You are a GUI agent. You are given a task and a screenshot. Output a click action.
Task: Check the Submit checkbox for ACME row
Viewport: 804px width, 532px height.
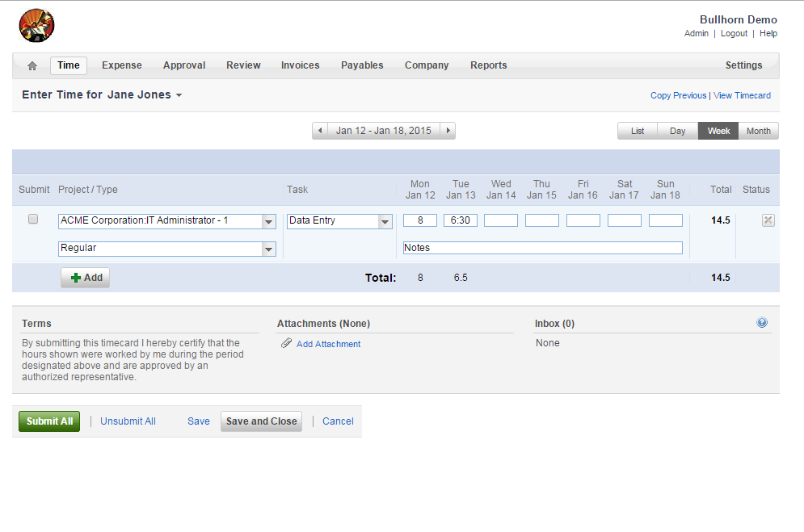[x=33, y=220]
